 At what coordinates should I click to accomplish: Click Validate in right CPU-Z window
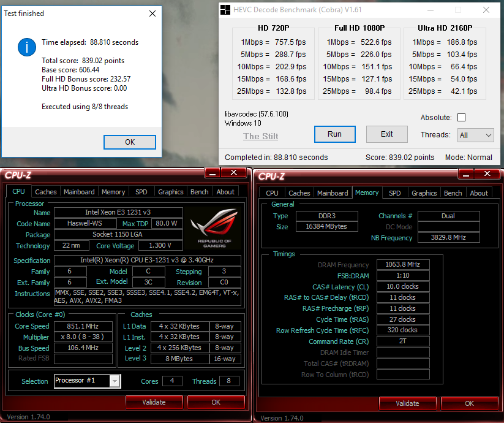pyautogui.click(x=408, y=403)
